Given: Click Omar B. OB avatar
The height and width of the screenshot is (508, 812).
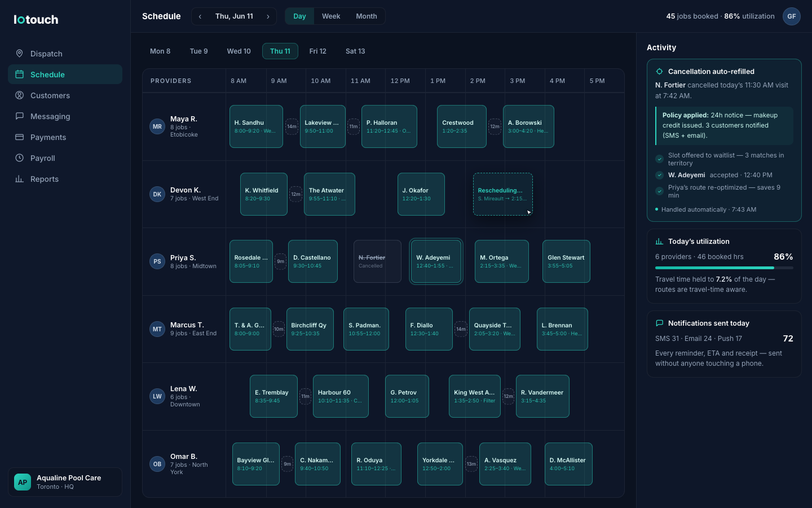Looking at the screenshot, I should 157,464.
